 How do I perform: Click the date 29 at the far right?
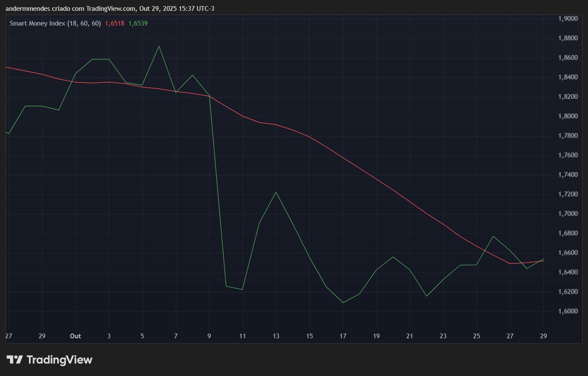543,336
